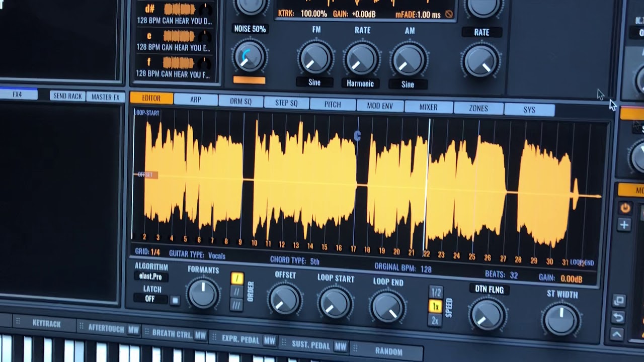Switch to the DRM SQ tab
This screenshot has width=644, height=362.
click(240, 101)
